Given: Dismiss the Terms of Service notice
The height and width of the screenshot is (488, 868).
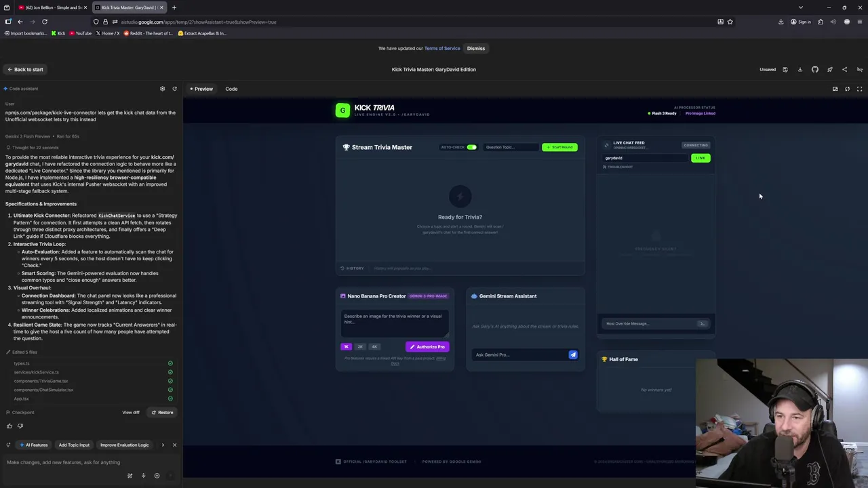Looking at the screenshot, I should point(476,48).
